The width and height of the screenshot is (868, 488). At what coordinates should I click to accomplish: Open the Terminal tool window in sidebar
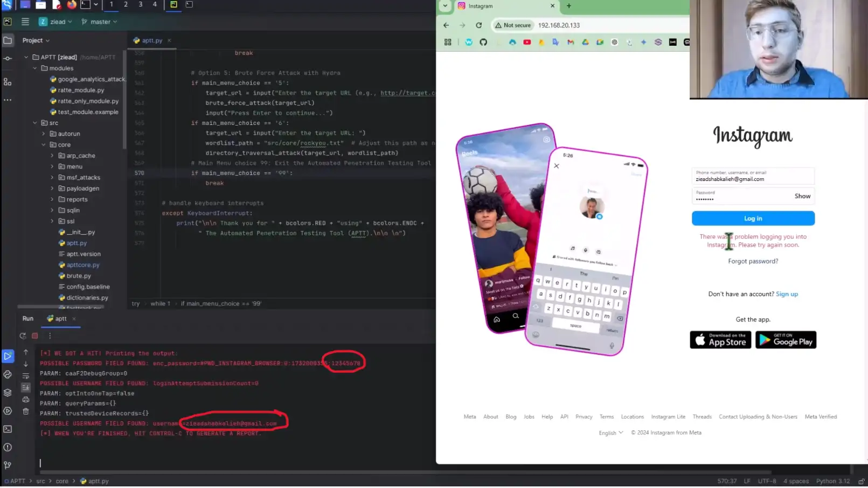point(8,430)
